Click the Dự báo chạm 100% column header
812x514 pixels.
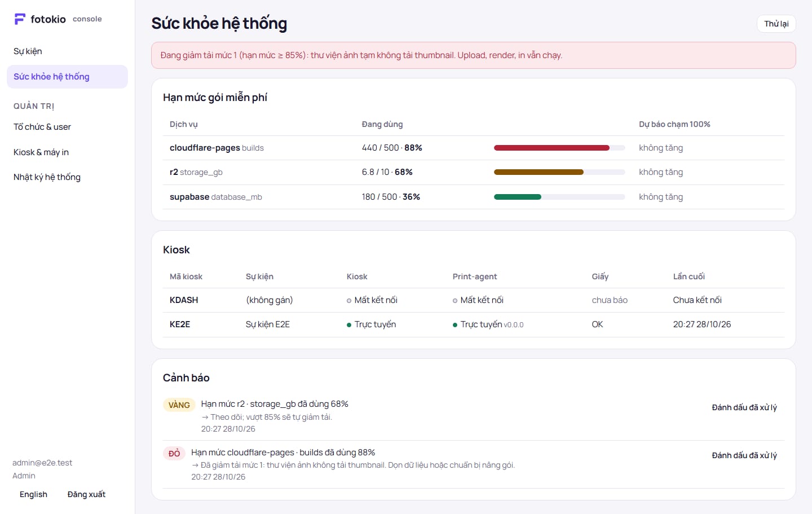[x=674, y=124]
